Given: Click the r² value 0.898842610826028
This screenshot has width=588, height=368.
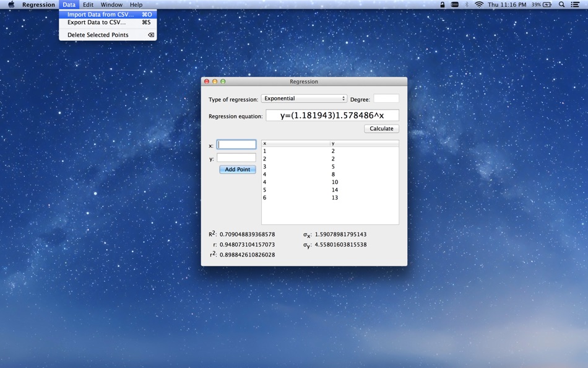Looking at the screenshot, I should click(x=247, y=255).
